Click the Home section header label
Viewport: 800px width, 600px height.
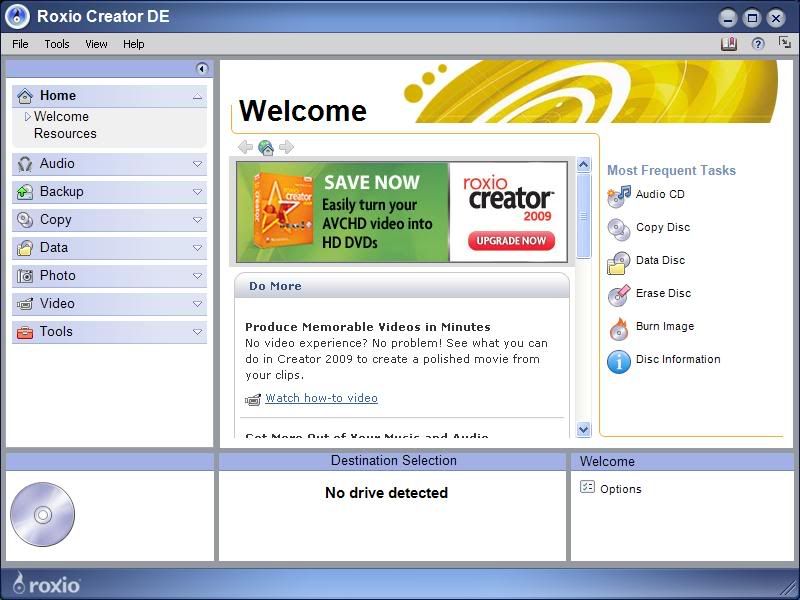58,96
